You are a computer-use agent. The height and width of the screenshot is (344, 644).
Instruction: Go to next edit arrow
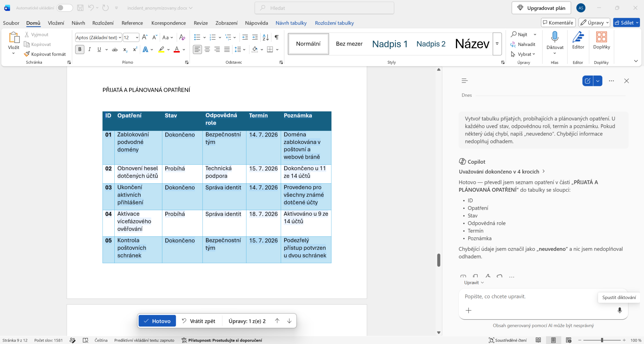(x=289, y=321)
